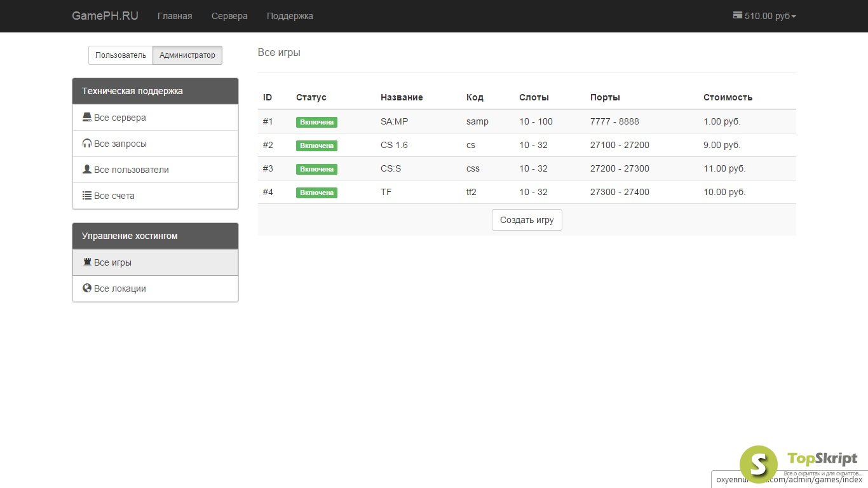868x488 pixels.
Task: Open Поддержка in the top navigation
Action: click(x=290, y=16)
